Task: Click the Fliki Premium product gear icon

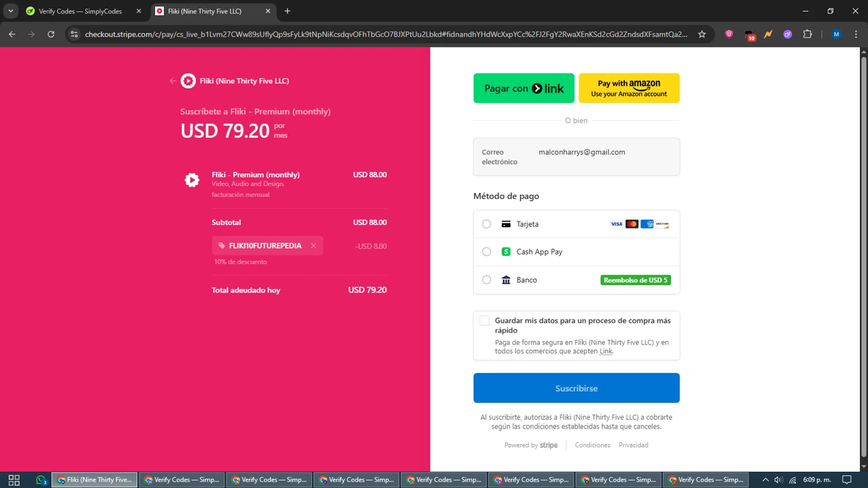Action: tap(192, 180)
